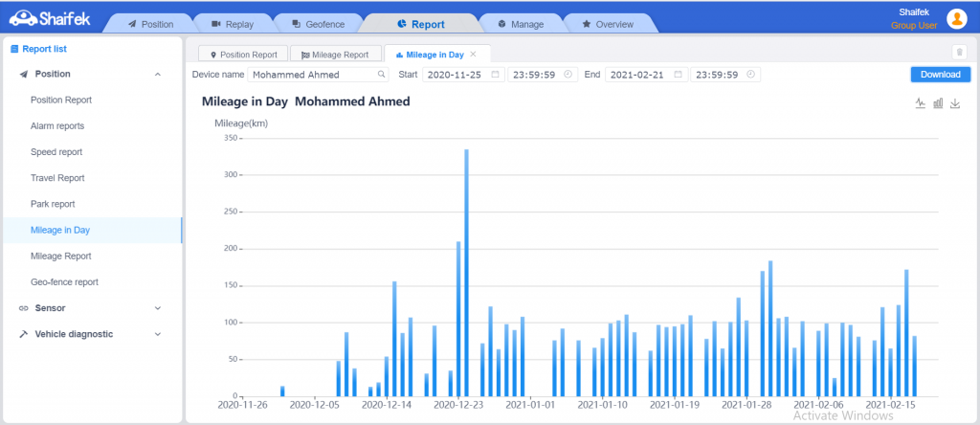Click the end date input field

point(639,74)
